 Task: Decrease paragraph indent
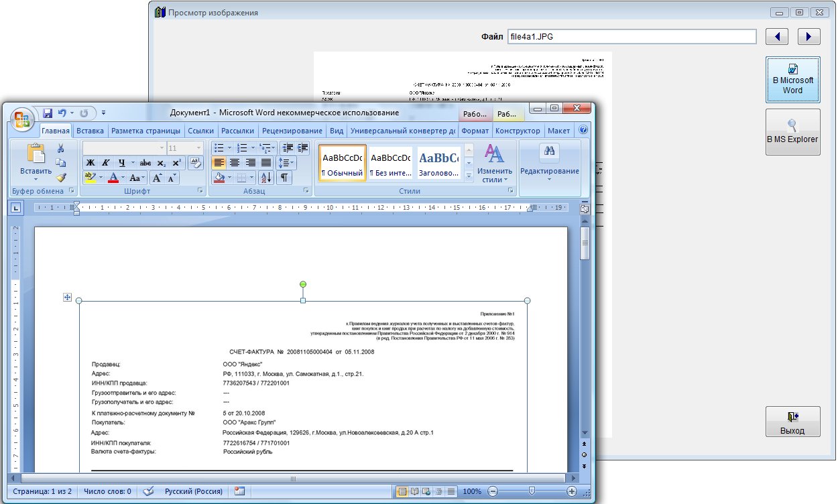pyautogui.click(x=287, y=147)
